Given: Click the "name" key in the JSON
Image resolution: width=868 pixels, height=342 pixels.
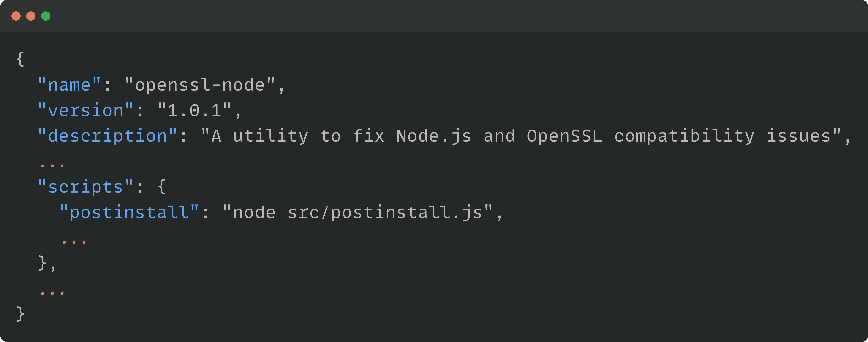Looking at the screenshot, I should 69,85.
